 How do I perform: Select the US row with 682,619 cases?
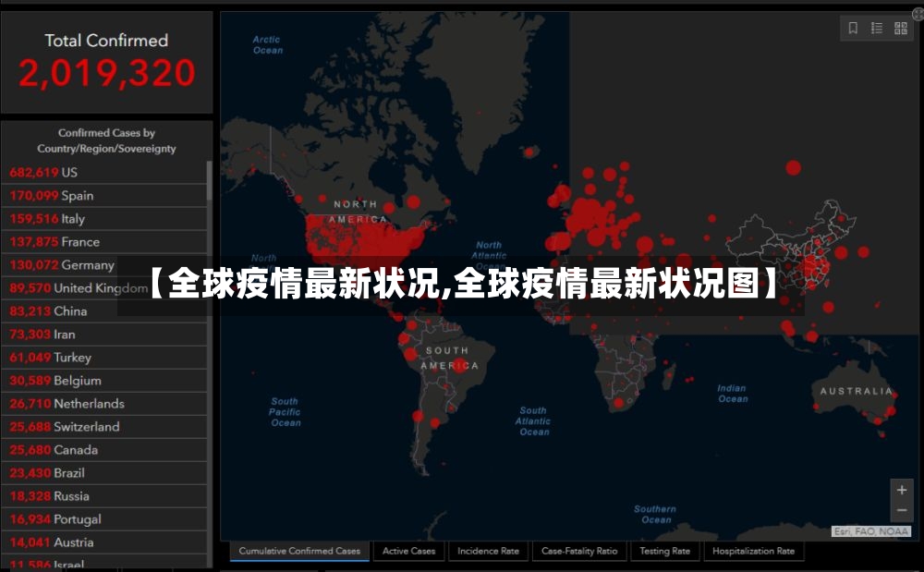[x=104, y=172]
